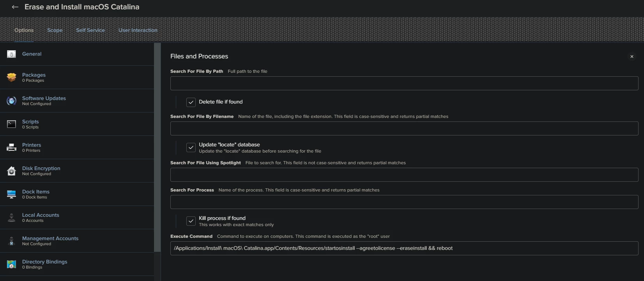Click the Packages box icon

12,77
